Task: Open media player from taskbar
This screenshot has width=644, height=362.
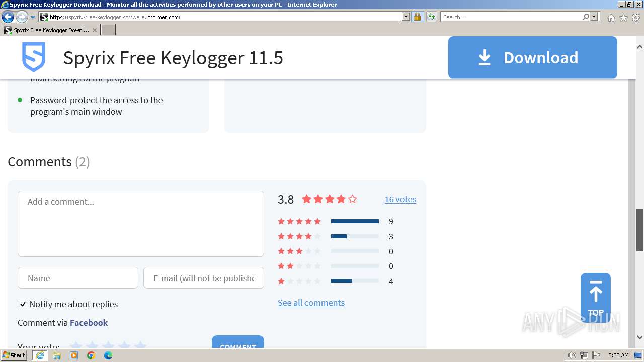Action: [x=74, y=355]
